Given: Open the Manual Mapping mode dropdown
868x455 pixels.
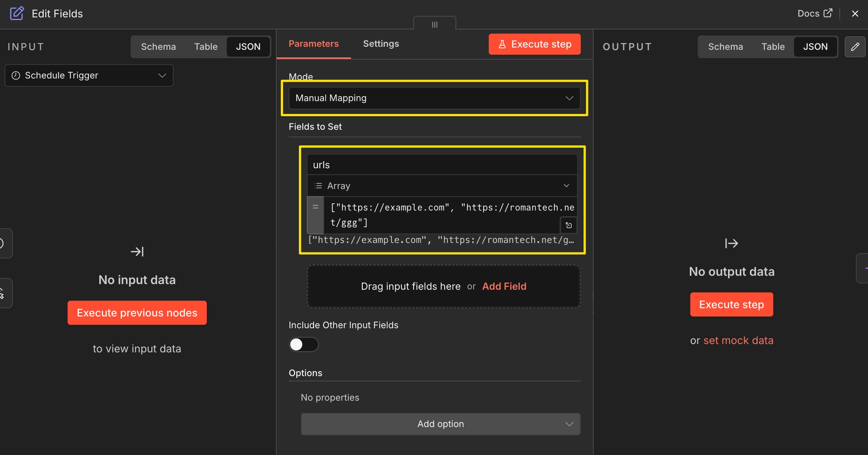Looking at the screenshot, I should tap(434, 98).
